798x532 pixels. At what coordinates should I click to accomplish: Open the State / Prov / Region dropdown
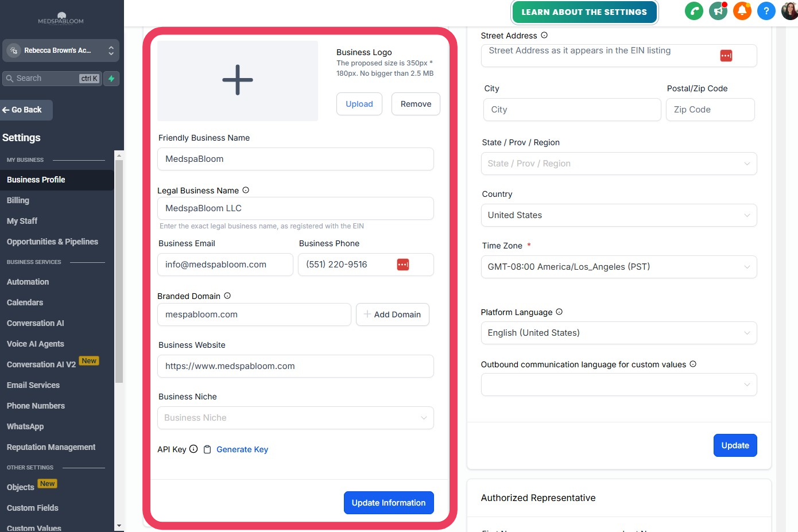click(x=619, y=164)
